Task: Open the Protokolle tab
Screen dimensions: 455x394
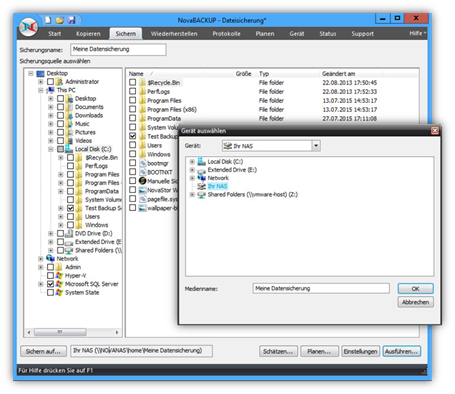Action: [227, 34]
